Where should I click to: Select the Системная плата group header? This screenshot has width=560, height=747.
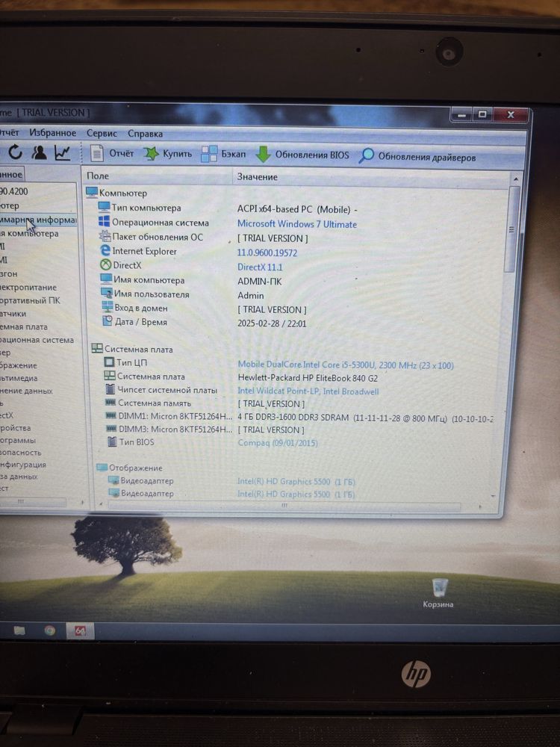[x=132, y=349]
